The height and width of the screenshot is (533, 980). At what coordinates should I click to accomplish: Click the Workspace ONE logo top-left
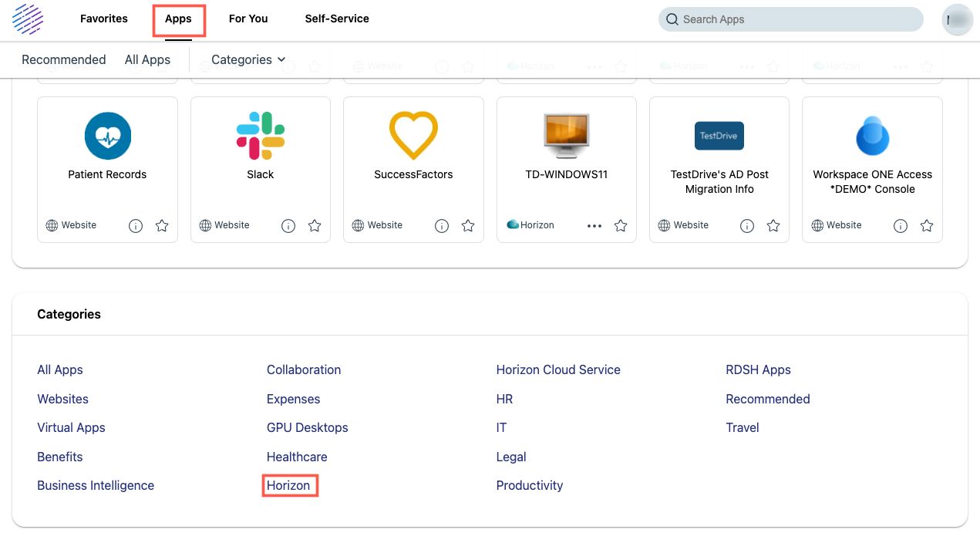click(28, 19)
